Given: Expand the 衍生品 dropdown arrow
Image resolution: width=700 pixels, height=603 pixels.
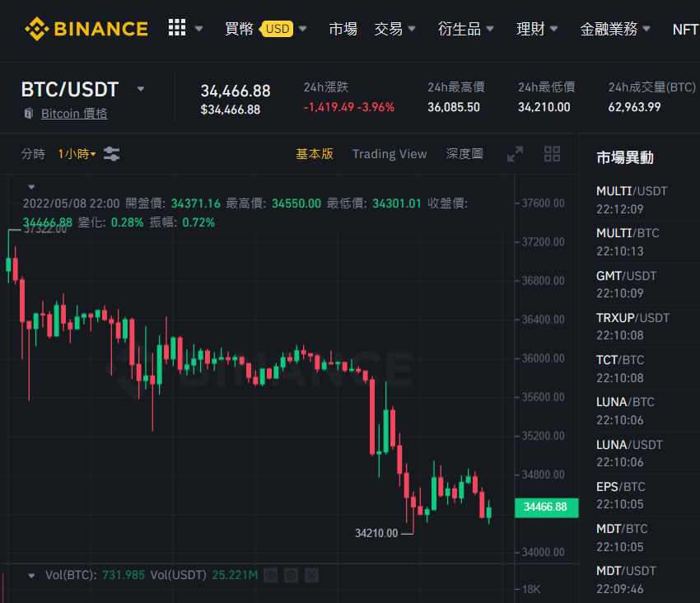Looking at the screenshot, I should 490,29.
